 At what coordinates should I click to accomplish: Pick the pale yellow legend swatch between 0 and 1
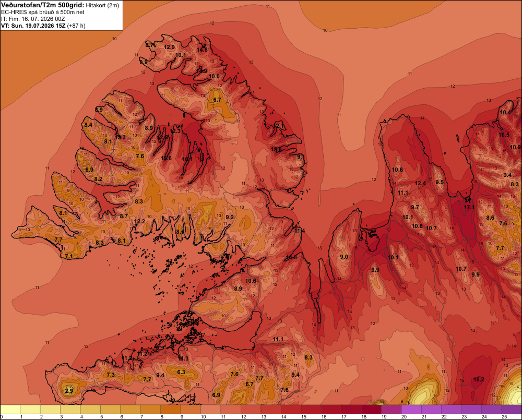(x=10, y=409)
